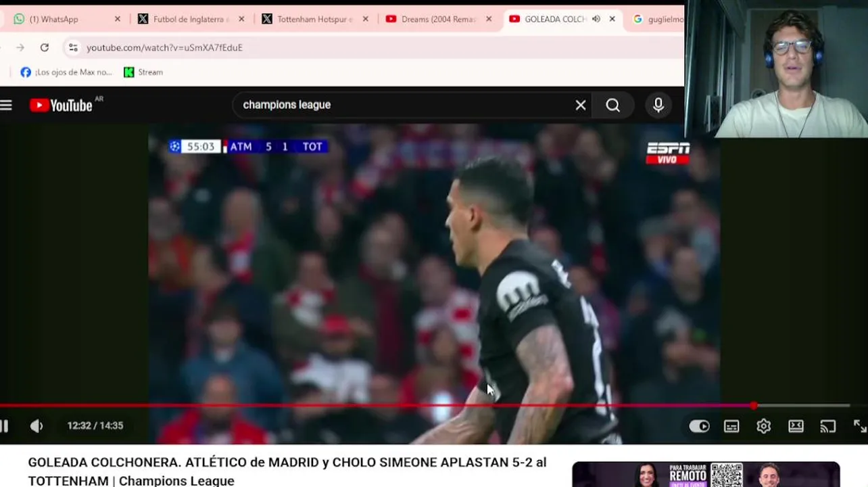This screenshot has height=487, width=868.
Task: Pause the video
Action: tap(4, 425)
